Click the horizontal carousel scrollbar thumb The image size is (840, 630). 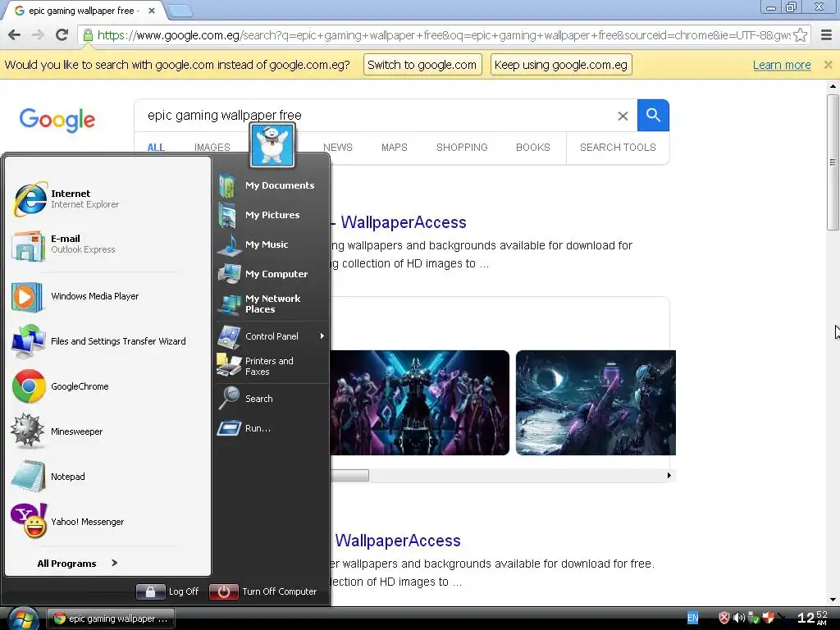click(x=349, y=475)
